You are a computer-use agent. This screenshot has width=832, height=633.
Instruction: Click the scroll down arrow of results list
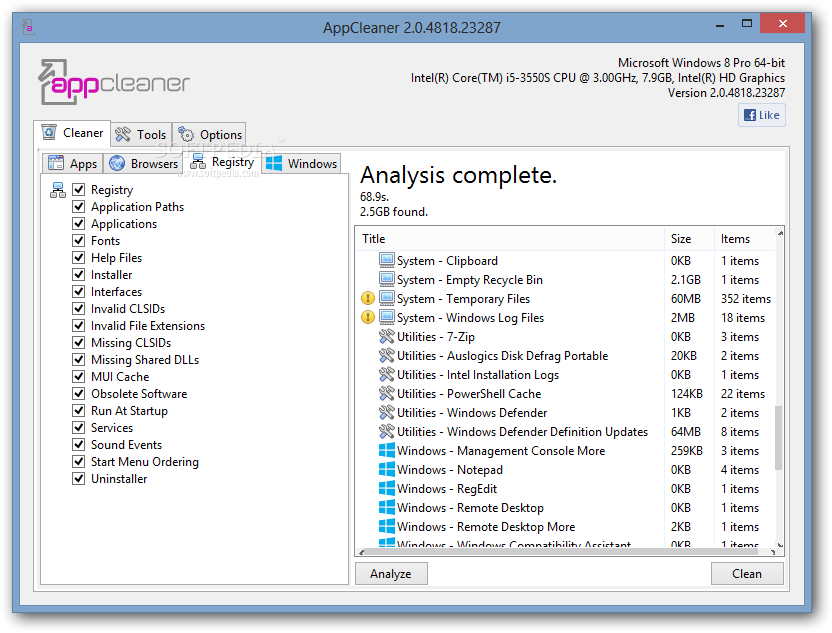coord(780,544)
